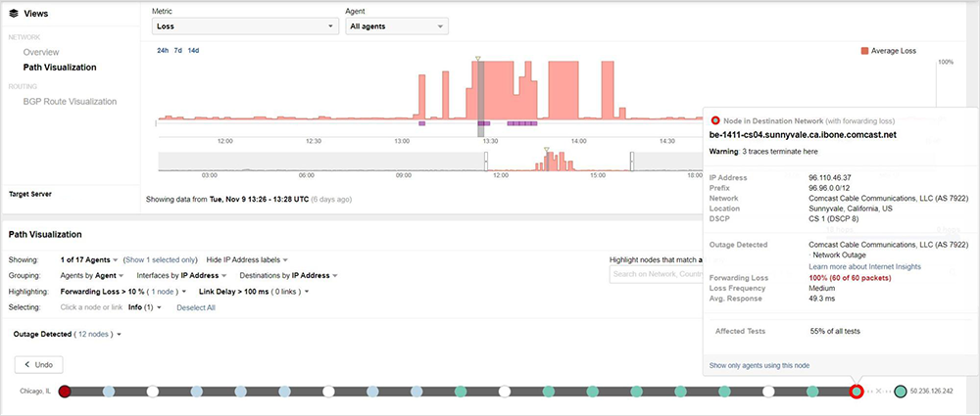The image size is (980, 416).
Task: Click the Views layers icon
Action: click(x=13, y=15)
